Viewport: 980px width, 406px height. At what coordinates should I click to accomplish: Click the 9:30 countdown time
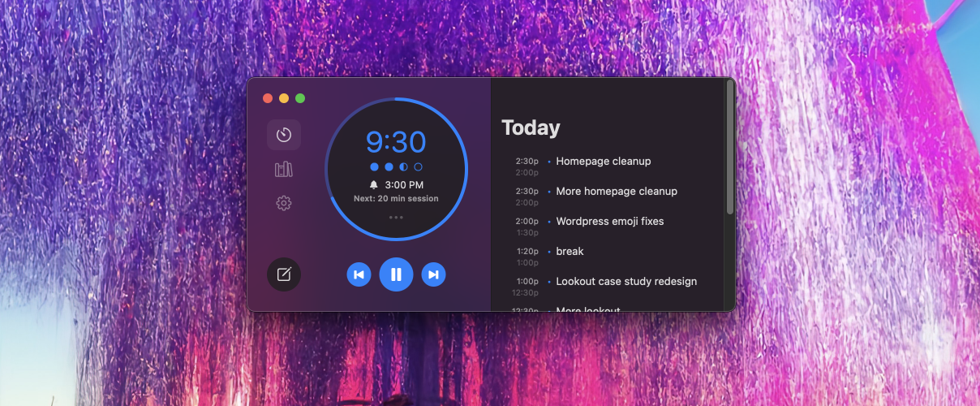[x=396, y=142]
